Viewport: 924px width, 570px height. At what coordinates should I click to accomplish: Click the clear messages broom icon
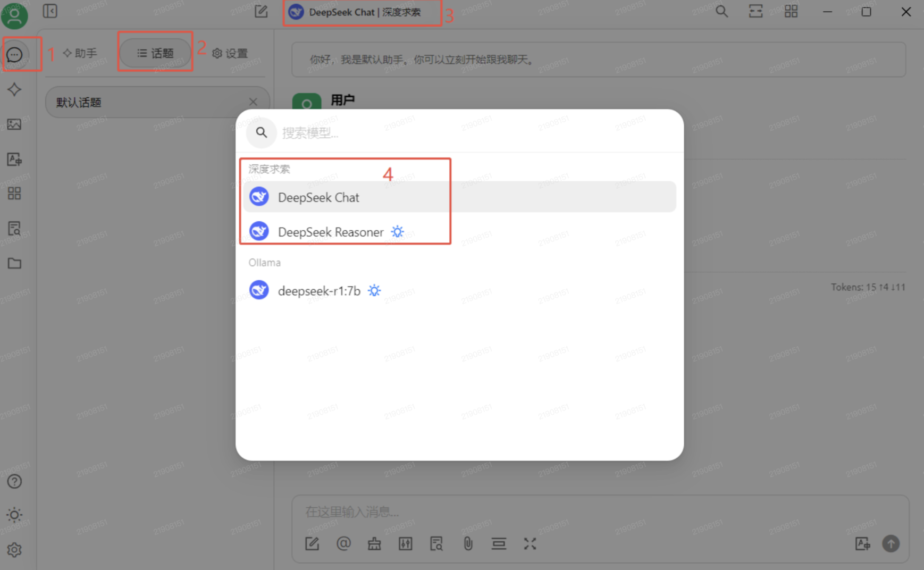click(374, 543)
